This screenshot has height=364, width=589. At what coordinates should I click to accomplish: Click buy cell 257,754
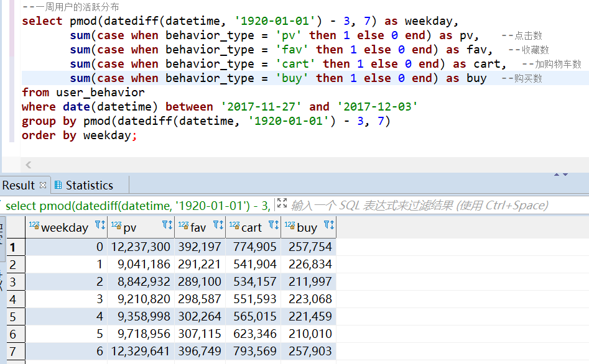point(308,247)
